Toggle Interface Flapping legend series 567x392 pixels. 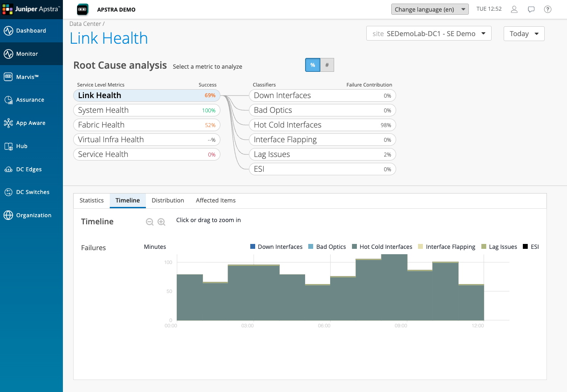[447, 247]
